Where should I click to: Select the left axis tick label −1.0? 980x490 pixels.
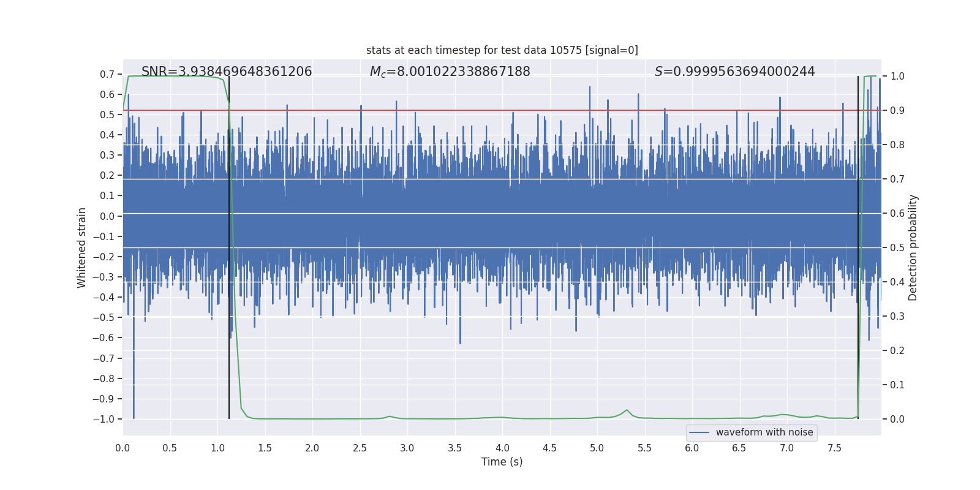click(104, 420)
